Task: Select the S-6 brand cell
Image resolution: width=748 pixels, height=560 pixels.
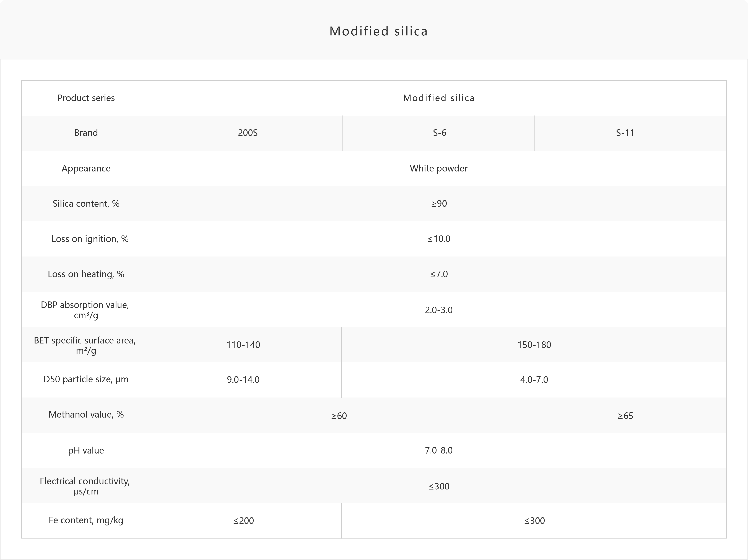Action: 439,133
